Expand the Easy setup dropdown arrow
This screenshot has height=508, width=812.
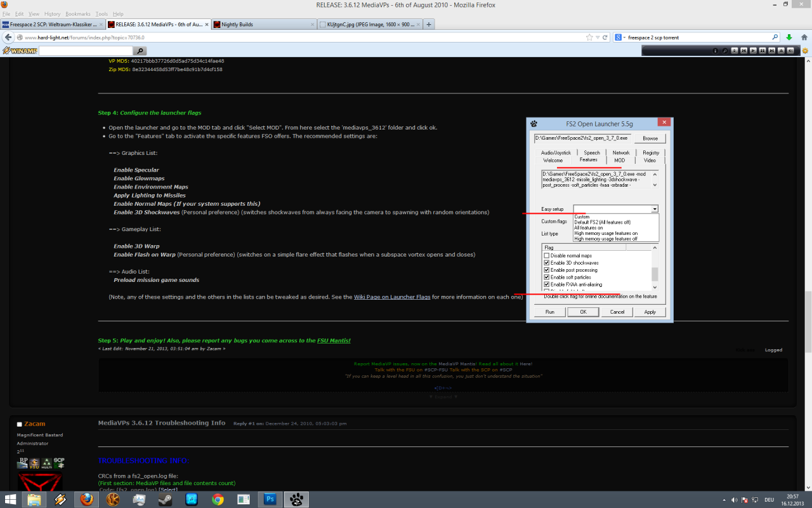[655, 209]
